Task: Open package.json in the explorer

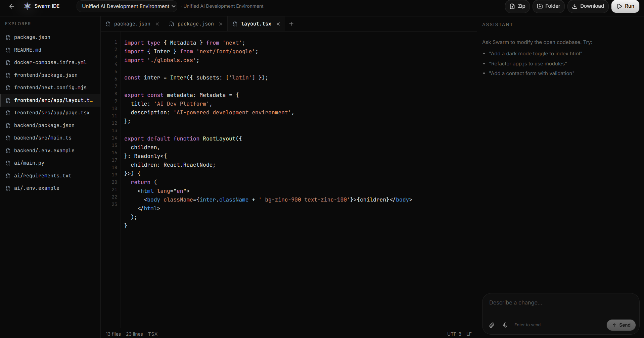Action: click(x=50, y=37)
